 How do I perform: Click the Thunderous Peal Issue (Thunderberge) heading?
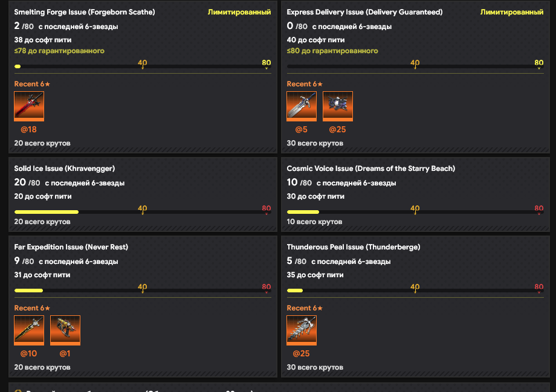click(354, 247)
